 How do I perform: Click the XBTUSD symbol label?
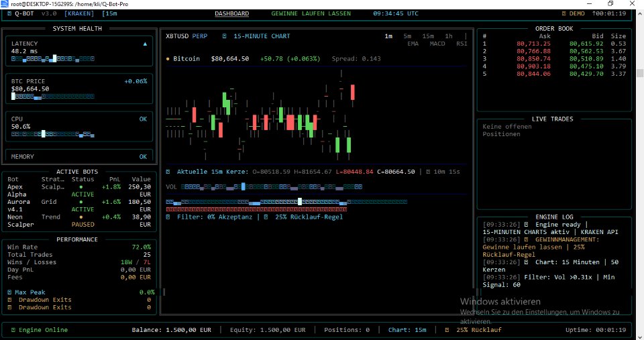click(x=177, y=36)
